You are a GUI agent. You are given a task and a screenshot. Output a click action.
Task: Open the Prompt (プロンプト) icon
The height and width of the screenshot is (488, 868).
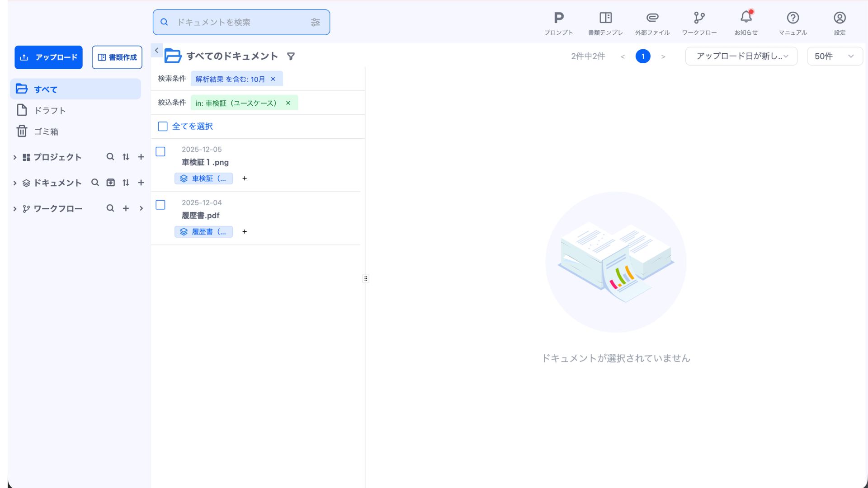pos(559,18)
